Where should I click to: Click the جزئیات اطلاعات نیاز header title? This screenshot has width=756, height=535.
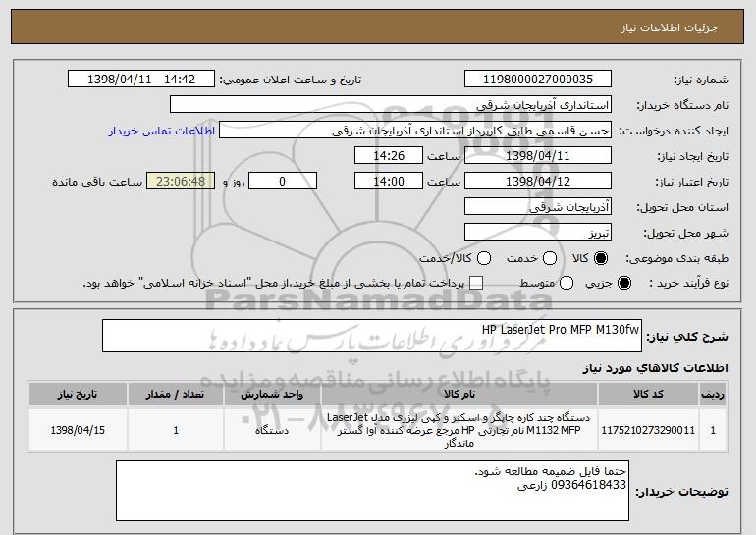point(669,27)
